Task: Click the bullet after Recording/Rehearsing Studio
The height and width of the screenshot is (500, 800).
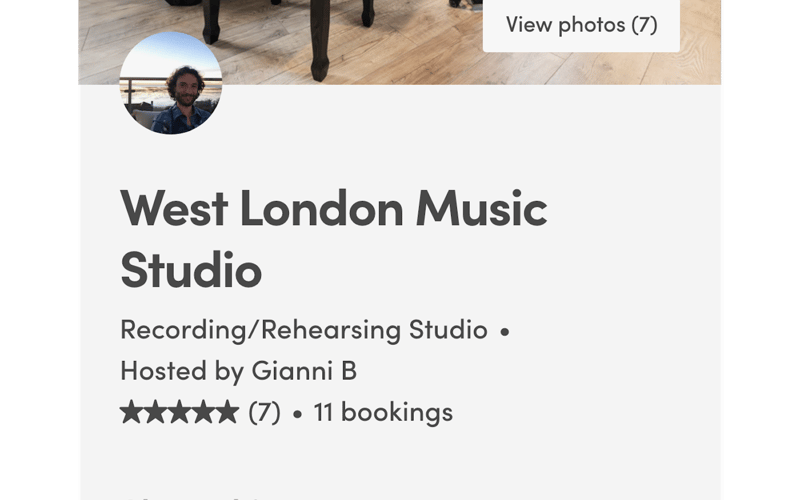Action: (505, 332)
